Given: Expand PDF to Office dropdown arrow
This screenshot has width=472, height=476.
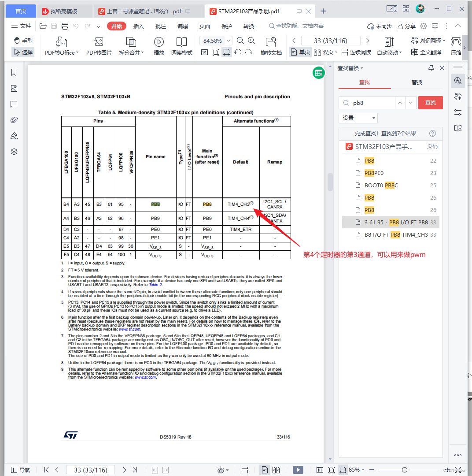Looking at the screenshot, I should [77, 52].
